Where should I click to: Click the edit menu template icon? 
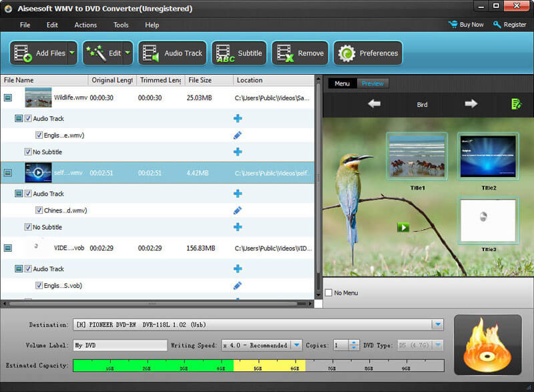click(516, 104)
